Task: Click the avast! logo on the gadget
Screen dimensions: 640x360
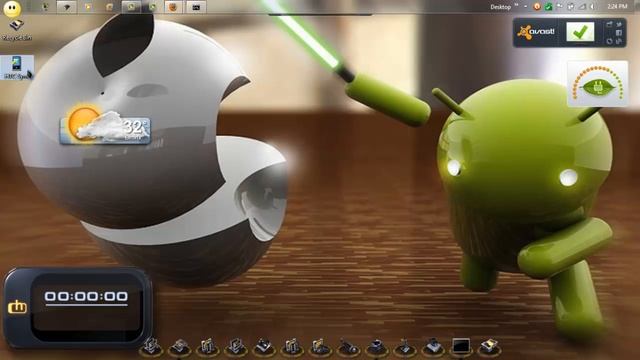Action: (536, 32)
